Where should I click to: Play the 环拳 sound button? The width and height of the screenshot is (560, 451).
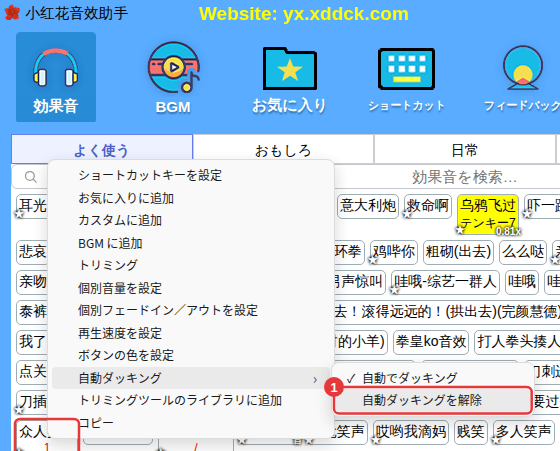(x=349, y=252)
